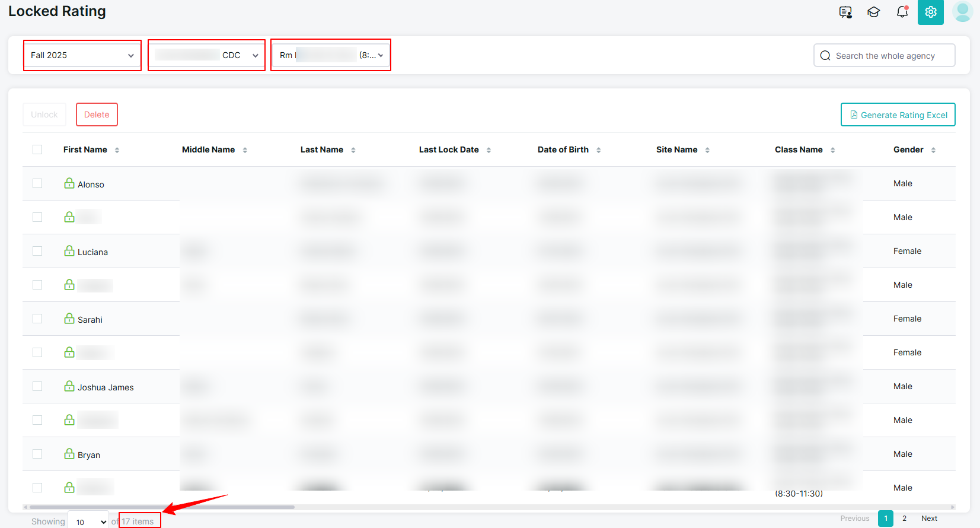Click Next page link

(929, 519)
